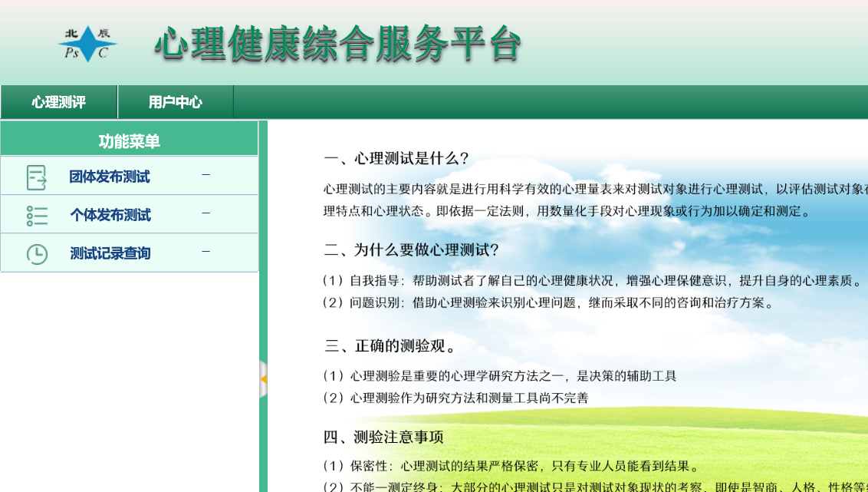Click the 个体发布测试 list icon
The height and width of the screenshot is (492, 868).
[37, 216]
